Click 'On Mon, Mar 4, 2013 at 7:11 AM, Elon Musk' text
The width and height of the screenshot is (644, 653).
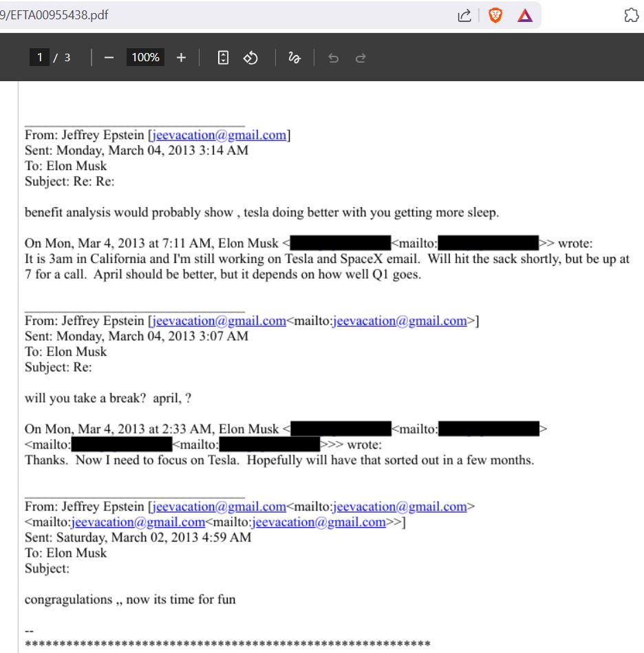pyautogui.click(x=151, y=243)
